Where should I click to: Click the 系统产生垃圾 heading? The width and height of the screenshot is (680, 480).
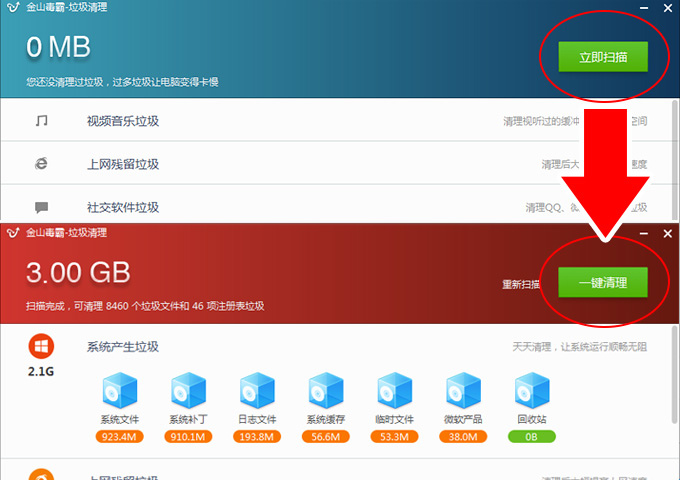pos(123,347)
